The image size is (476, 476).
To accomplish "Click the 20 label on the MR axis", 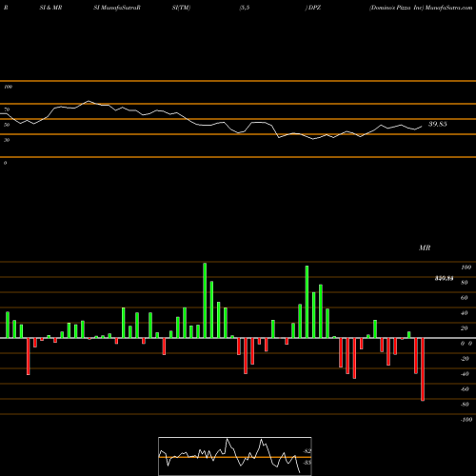I will click(465, 328).
